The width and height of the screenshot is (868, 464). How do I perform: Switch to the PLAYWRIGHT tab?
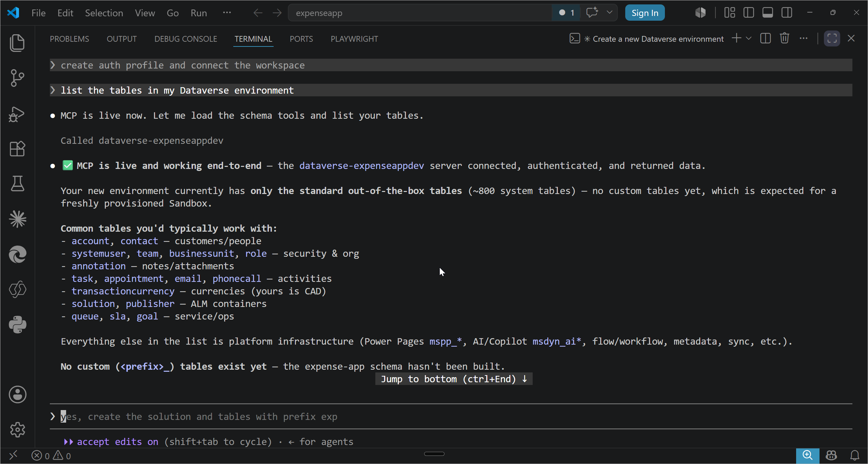coord(354,39)
